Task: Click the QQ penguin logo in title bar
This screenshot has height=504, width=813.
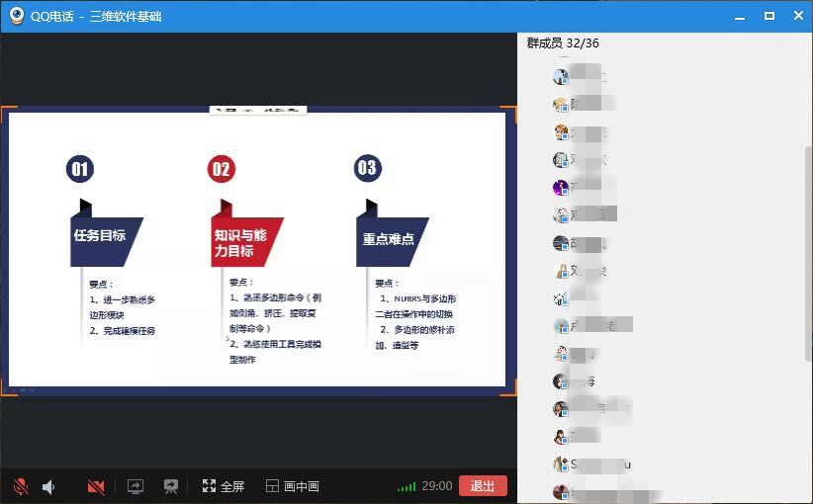Action: [x=17, y=16]
